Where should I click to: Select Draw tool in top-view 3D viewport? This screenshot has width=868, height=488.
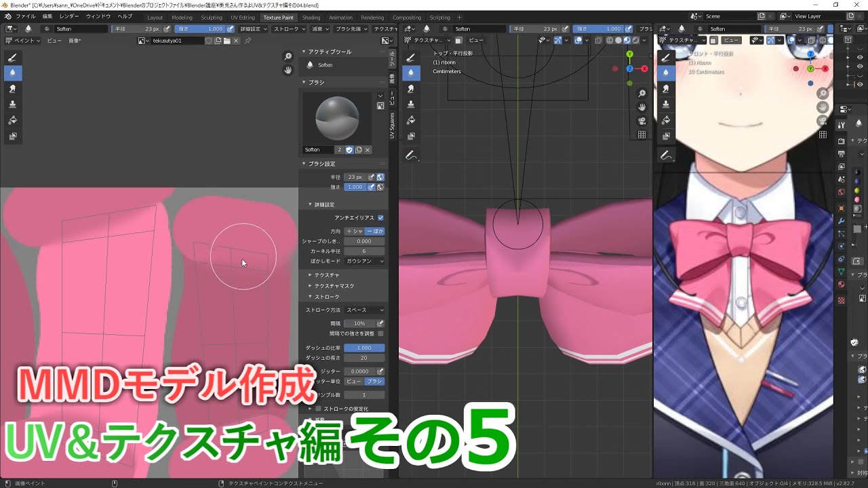(410, 57)
